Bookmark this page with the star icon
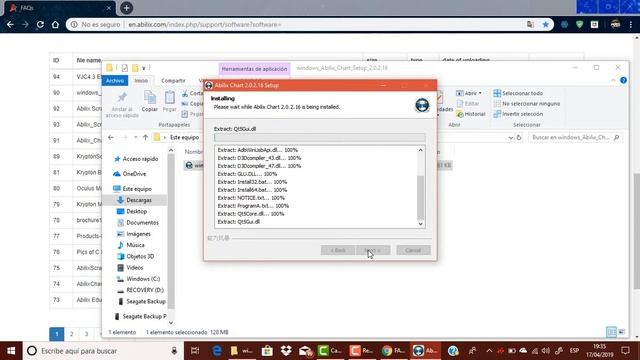 (x=545, y=24)
